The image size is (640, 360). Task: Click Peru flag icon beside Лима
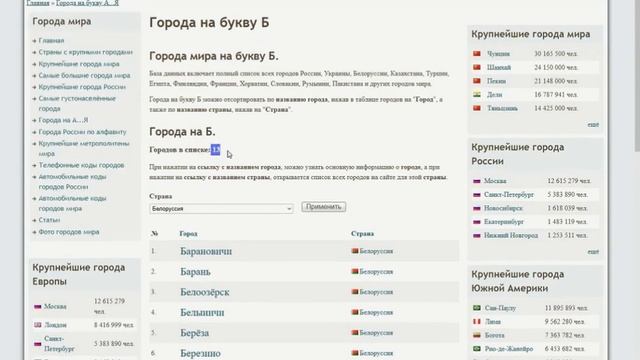click(x=477, y=321)
